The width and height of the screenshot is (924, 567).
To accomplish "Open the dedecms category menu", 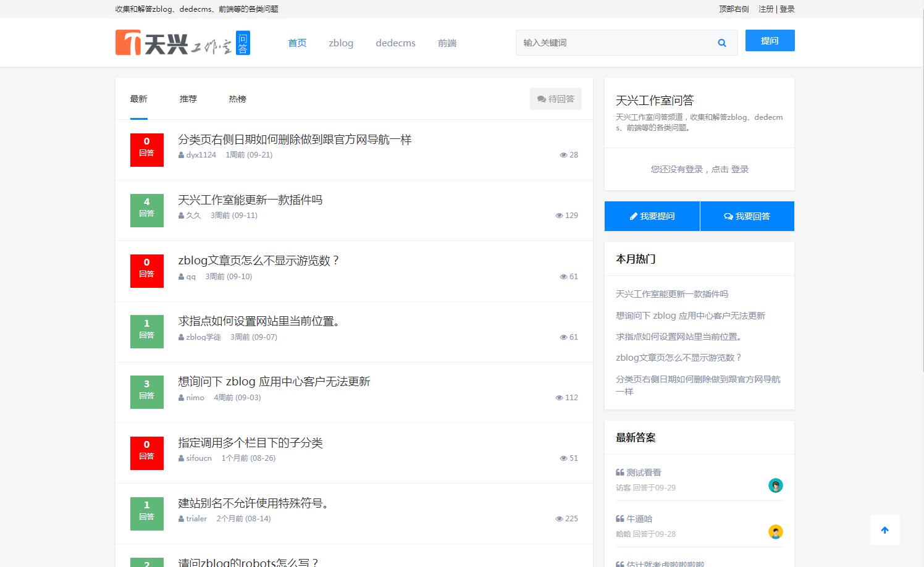I will pos(395,43).
